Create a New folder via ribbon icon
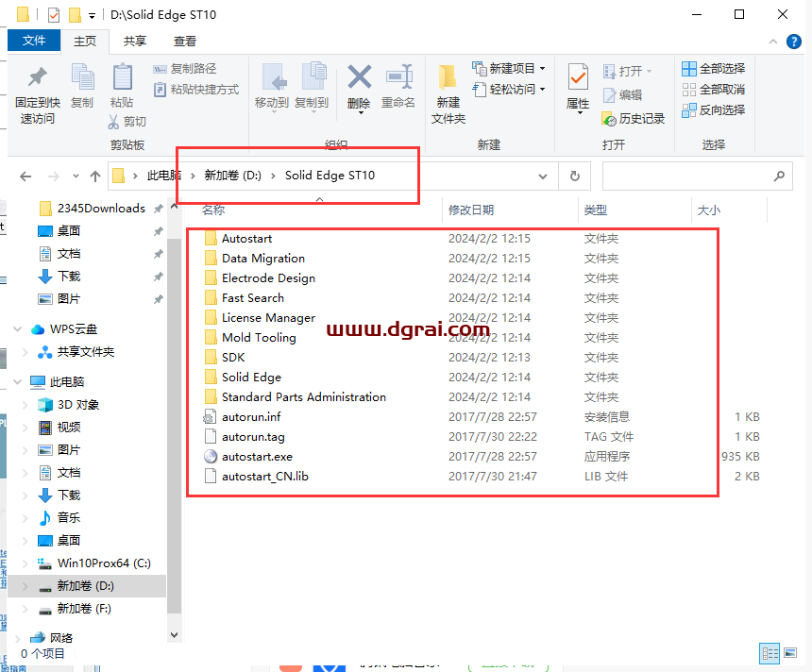Image resolution: width=812 pixels, height=672 pixels. [x=448, y=77]
